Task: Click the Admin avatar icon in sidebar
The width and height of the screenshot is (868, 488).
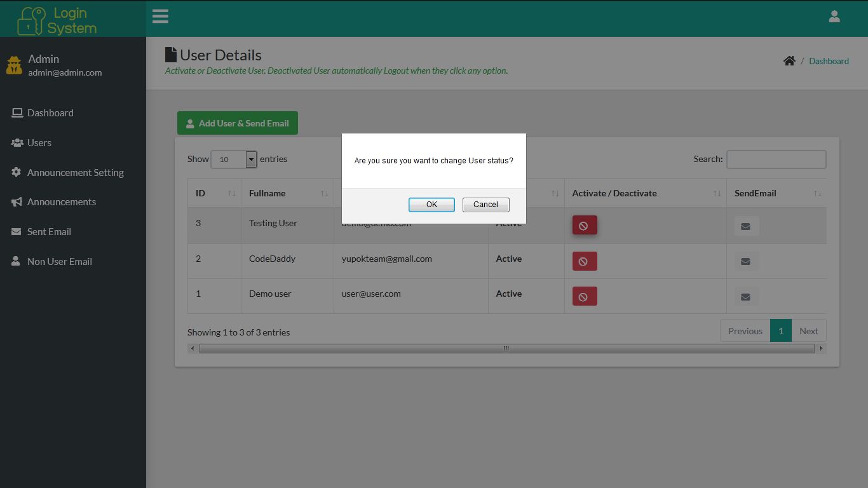Action: [x=14, y=65]
